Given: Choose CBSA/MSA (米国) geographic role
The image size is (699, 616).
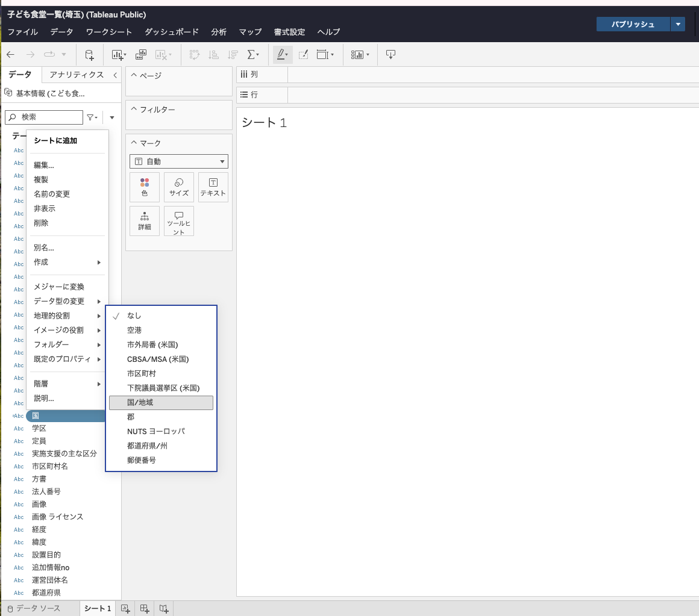Looking at the screenshot, I should point(161,359).
